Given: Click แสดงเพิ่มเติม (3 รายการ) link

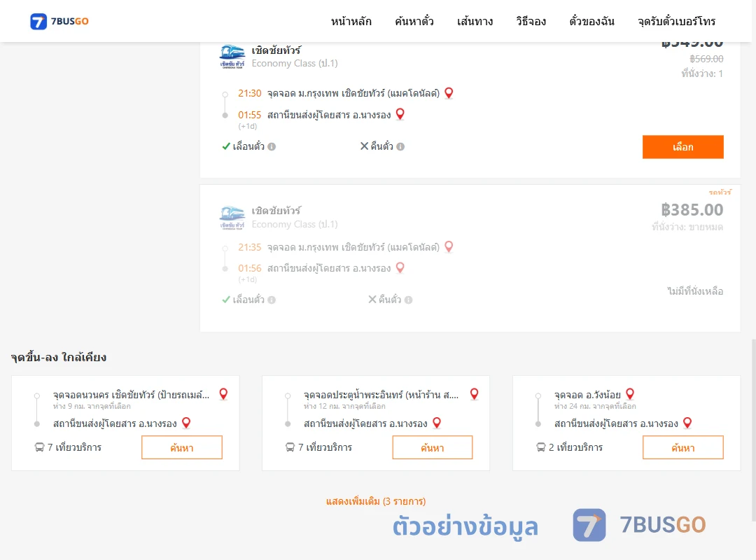Looking at the screenshot, I should (376, 501).
